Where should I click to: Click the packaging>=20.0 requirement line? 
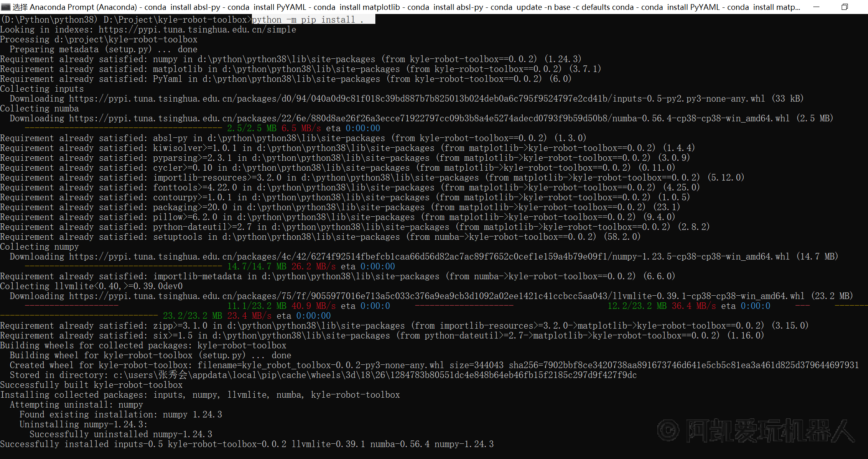[x=340, y=207]
